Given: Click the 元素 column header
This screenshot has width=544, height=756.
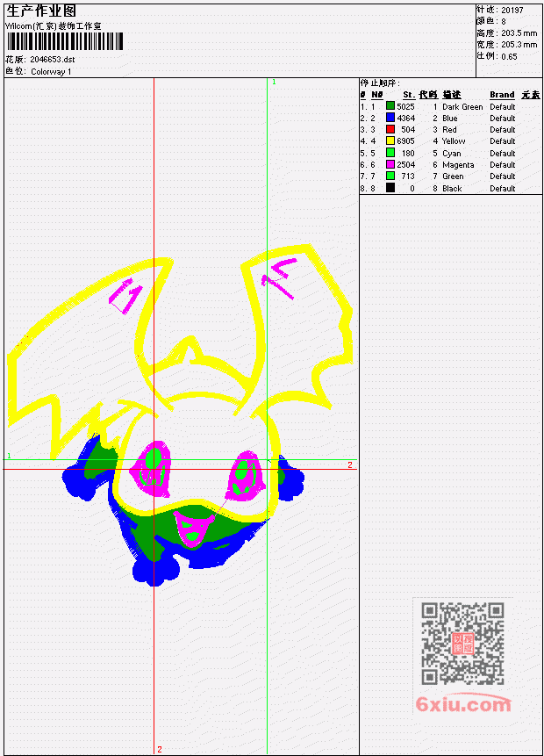Looking at the screenshot, I should pos(531,95).
